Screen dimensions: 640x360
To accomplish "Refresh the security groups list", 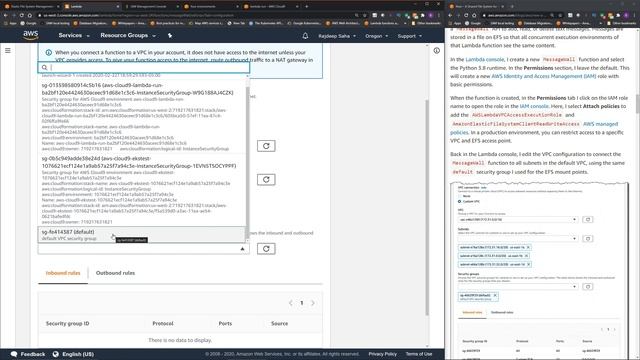I will pyautogui.click(x=266, y=249).
